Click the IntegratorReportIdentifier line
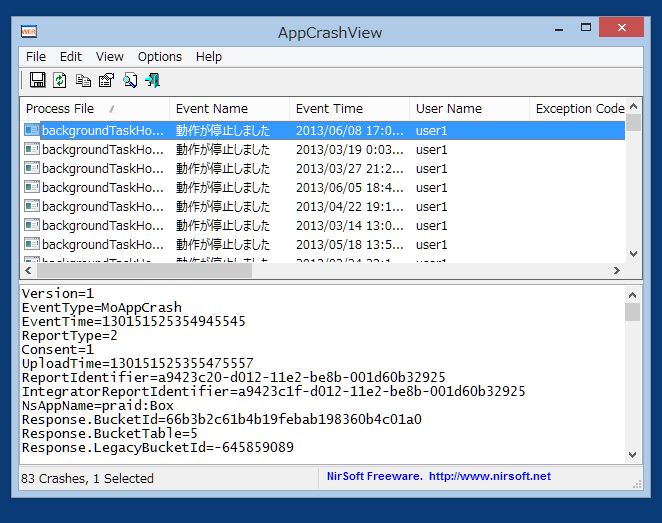Image resolution: width=662 pixels, height=523 pixels. click(x=274, y=391)
